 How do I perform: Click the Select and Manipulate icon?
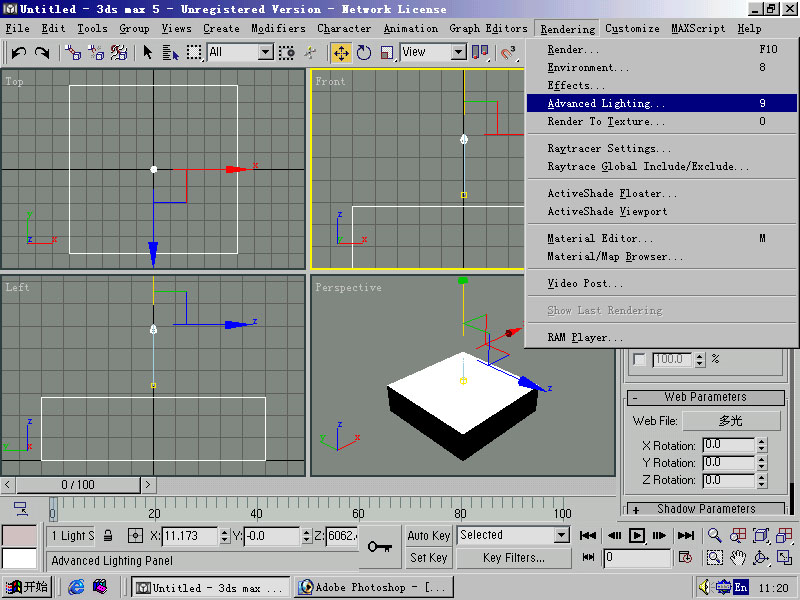click(x=310, y=52)
